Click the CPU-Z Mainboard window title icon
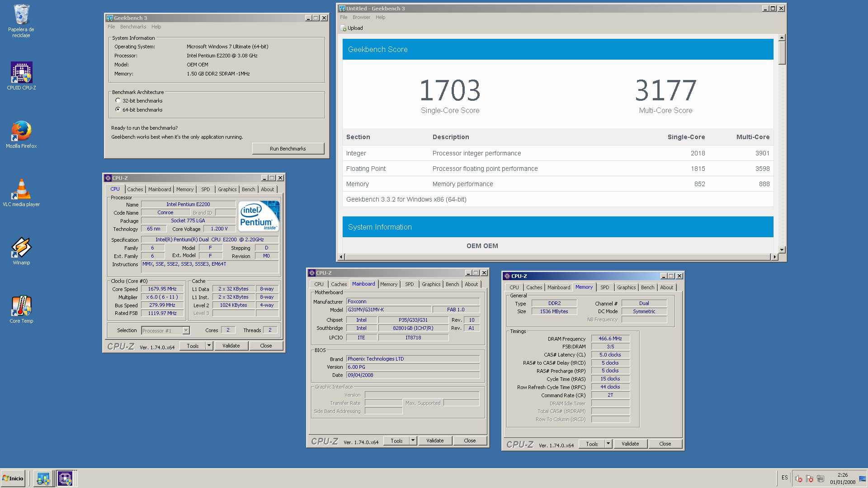868x488 pixels. [311, 273]
